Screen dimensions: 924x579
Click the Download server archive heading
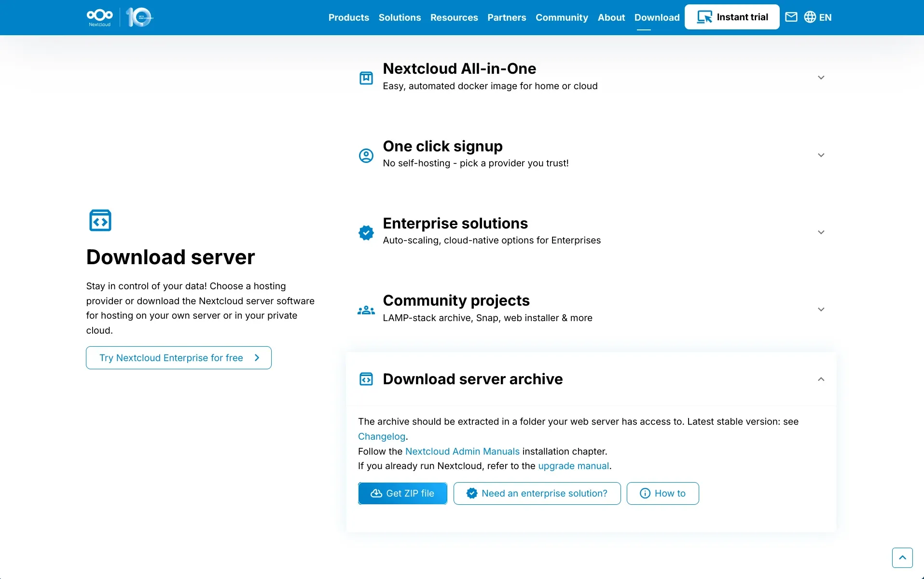coord(473,379)
